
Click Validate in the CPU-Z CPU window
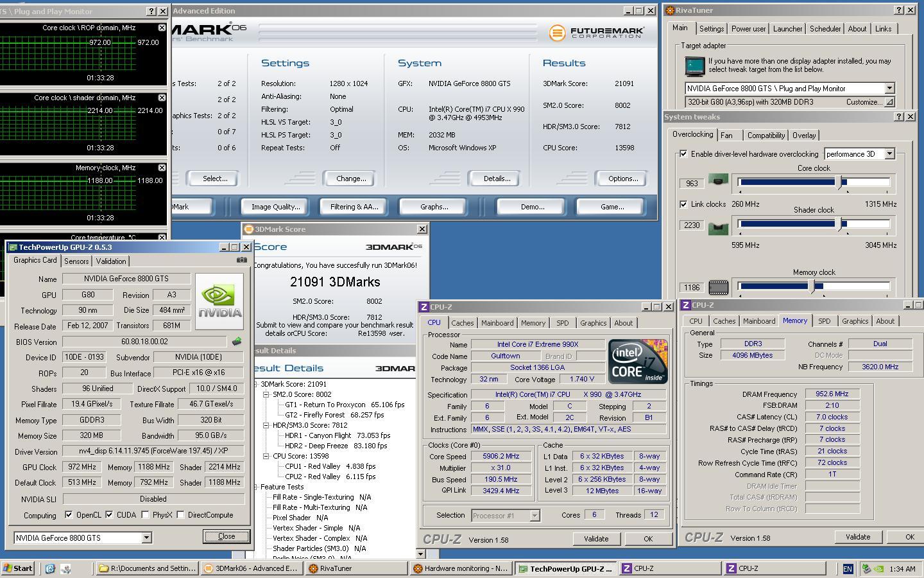point(596,539)
